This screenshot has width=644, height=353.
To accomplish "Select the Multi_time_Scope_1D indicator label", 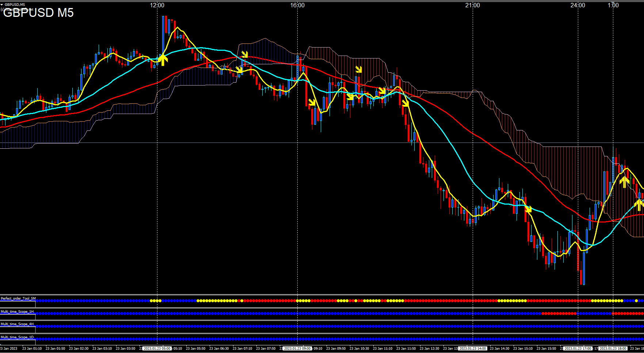I will point(17,337).
